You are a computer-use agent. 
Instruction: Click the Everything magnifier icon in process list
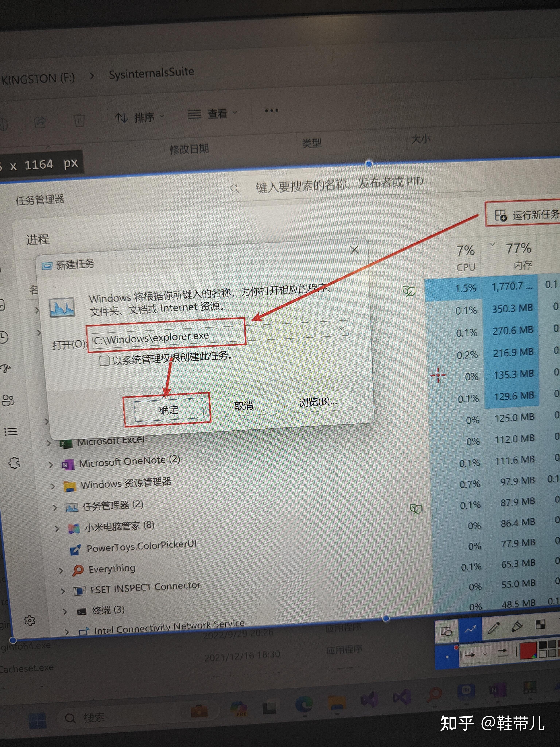point(78,570)
